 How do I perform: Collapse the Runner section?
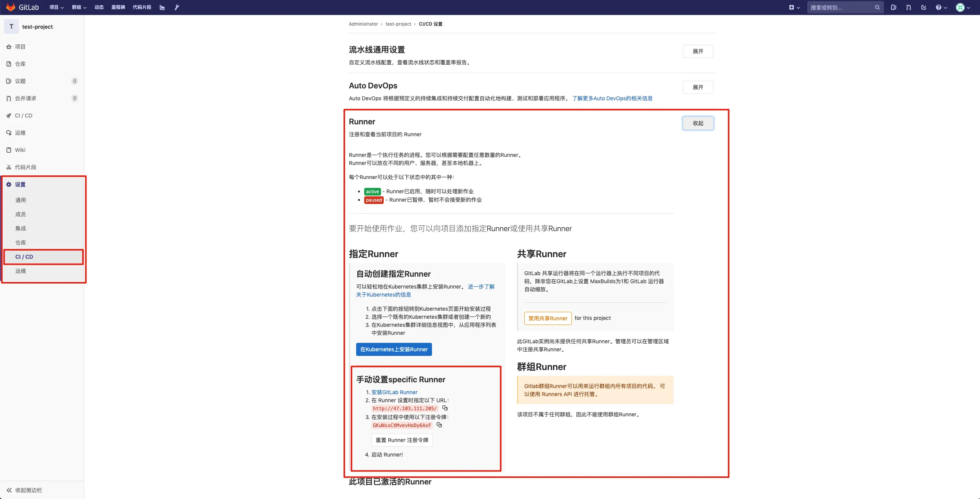click(698, 123)
